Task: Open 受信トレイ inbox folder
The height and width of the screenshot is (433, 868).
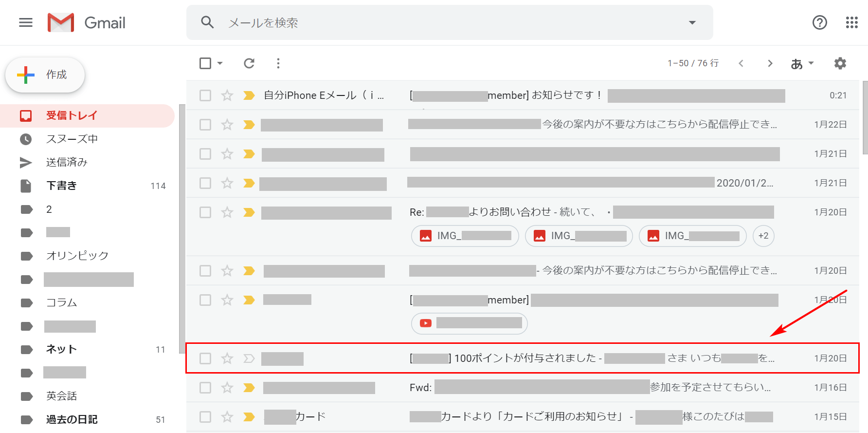Action: click(x=88, y=116)
